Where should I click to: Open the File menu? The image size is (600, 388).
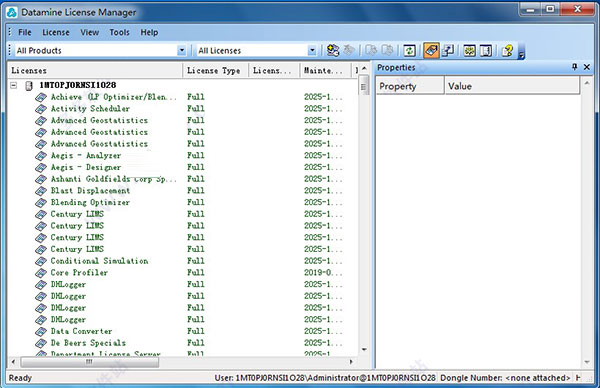(x=25, y=33)
